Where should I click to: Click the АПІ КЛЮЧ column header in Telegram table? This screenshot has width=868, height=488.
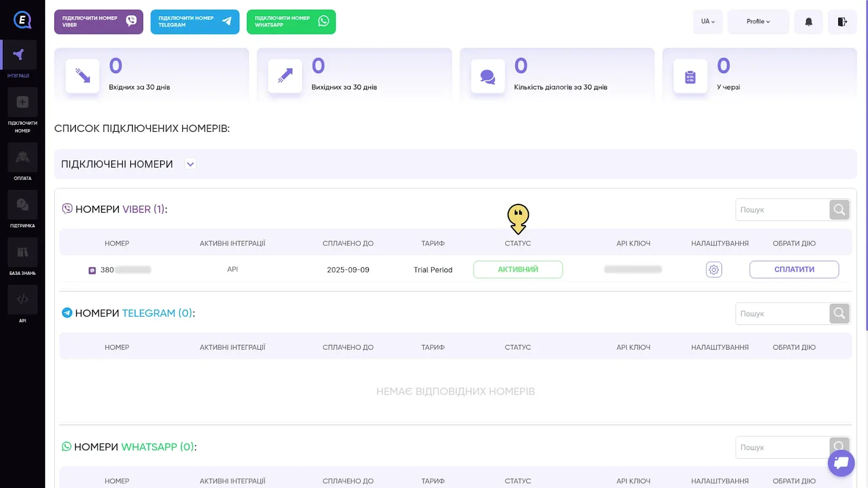click(633, 348)
